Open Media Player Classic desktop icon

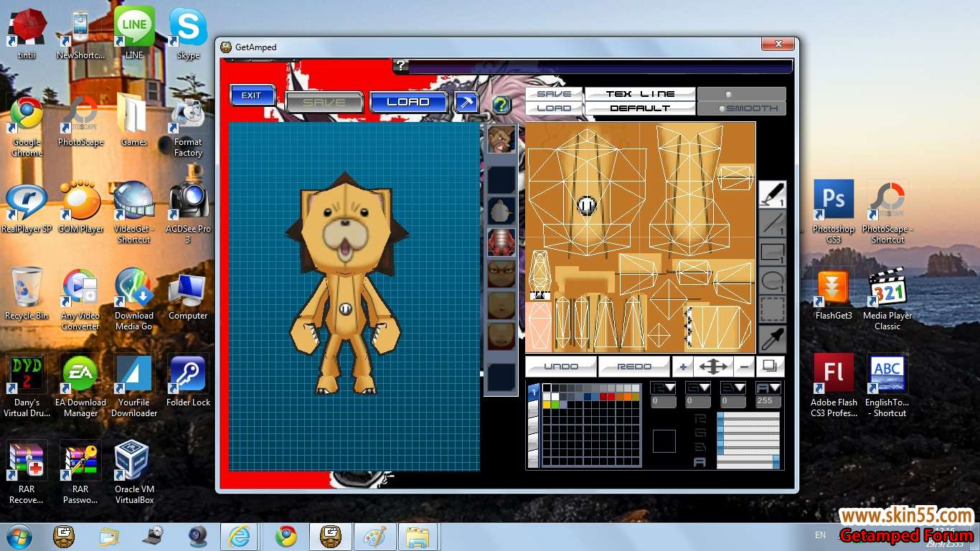tap(887, 298)
